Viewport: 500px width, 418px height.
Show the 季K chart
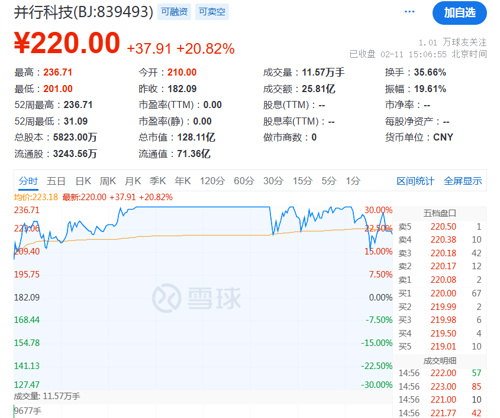[158, 181]
